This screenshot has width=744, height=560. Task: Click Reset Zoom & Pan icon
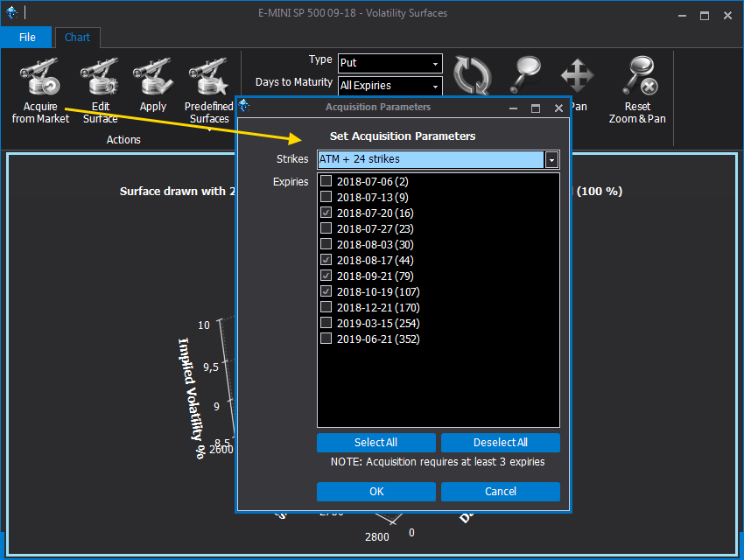[x=637, y=76]
